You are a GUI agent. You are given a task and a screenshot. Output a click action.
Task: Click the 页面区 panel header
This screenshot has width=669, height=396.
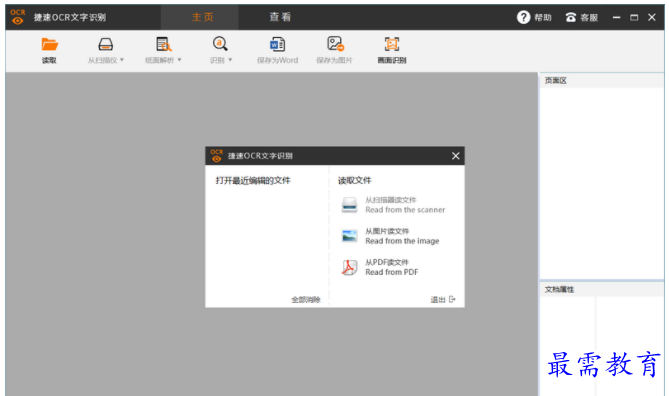tap(602, 81)
